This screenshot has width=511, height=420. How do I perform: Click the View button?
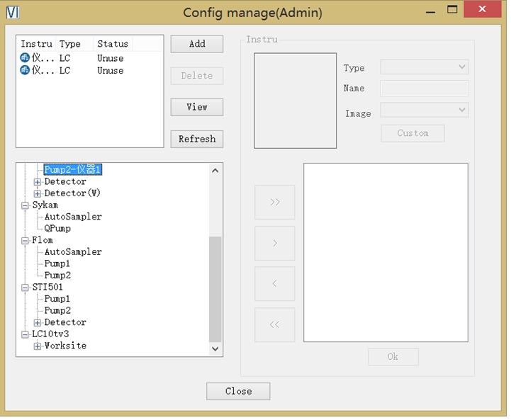[x=197, y=107]
